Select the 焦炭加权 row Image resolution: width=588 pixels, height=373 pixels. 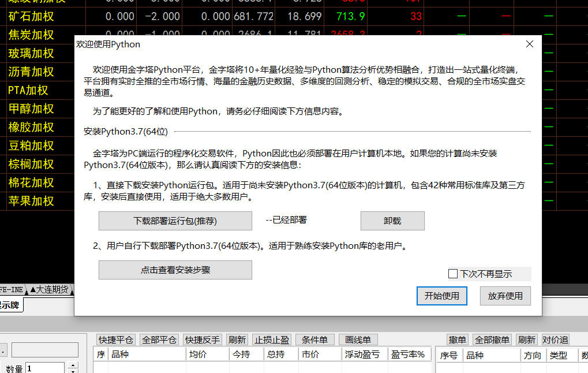31,35
